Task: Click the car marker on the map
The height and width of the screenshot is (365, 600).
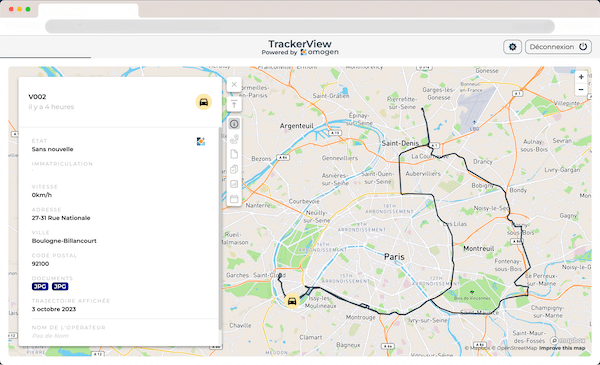Action: point(292,301)
